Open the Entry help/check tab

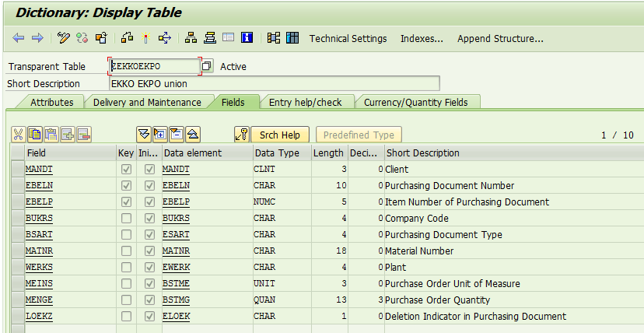[305, 102]
